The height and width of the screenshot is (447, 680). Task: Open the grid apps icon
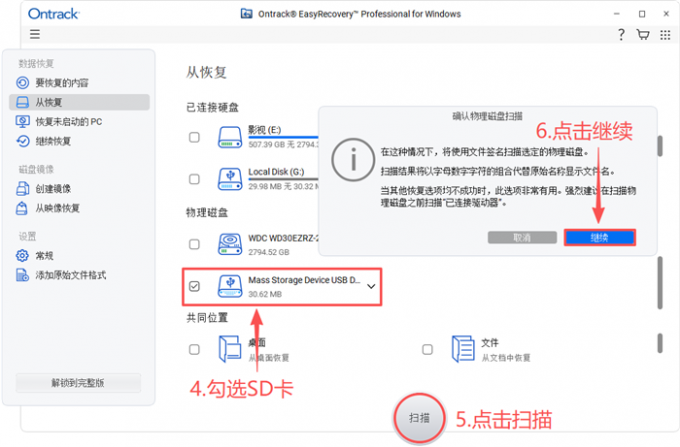pyautogui.click(x=665, y=35)
